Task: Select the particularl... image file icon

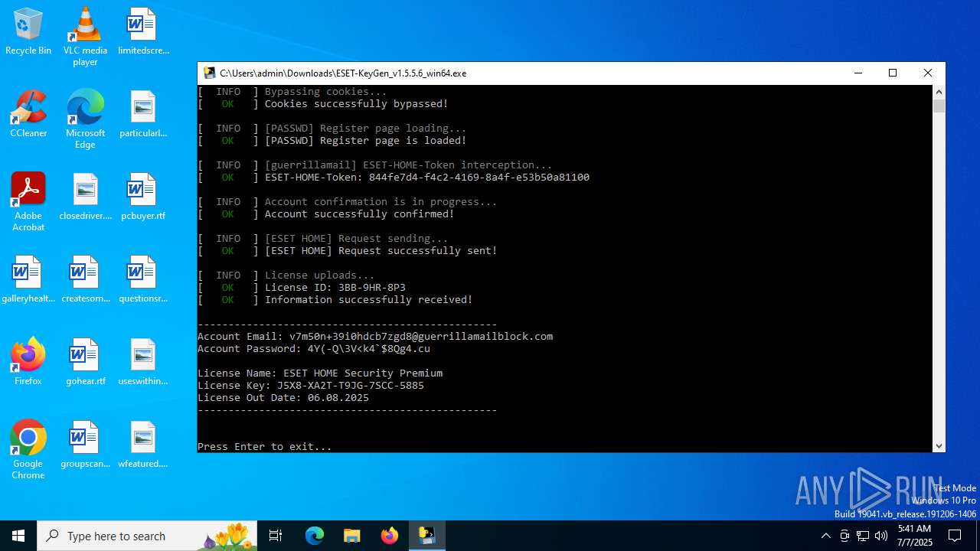Action: 143,115
